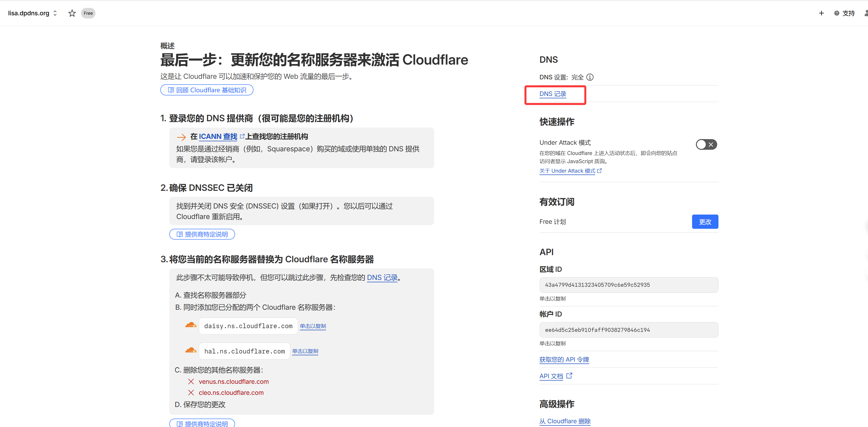Click the 更改 plan button
Screen dimensions: 868x427
[x=705, y=222]
